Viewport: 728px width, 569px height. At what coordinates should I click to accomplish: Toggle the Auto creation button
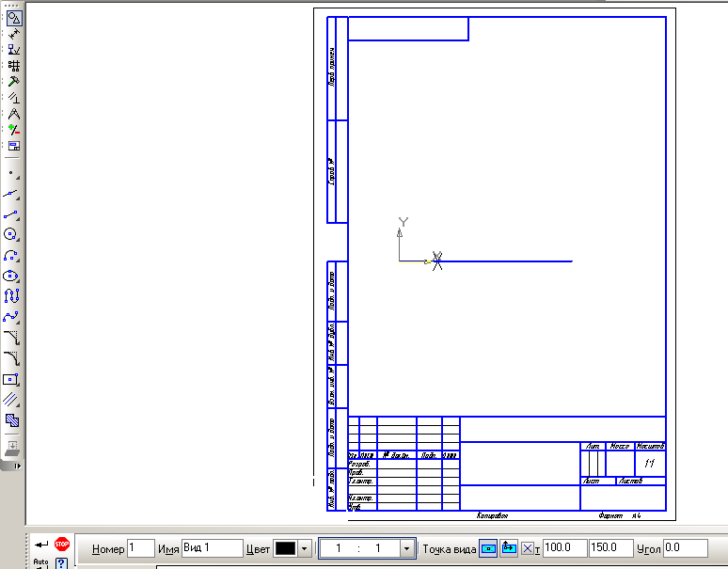coord(40,562)
